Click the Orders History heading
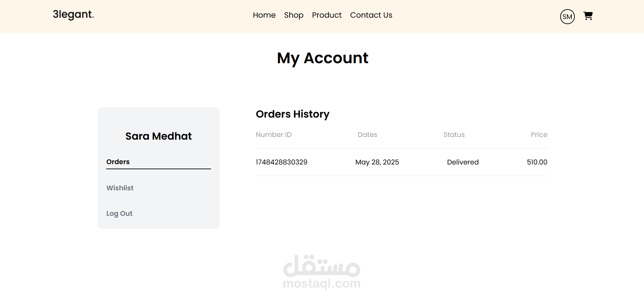 click(x=292, y=114)
